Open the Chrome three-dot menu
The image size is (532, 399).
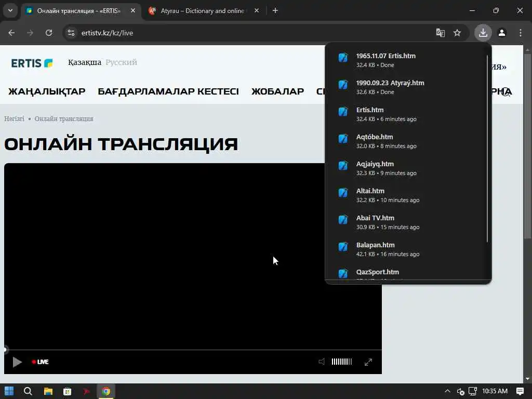point(520,33)
